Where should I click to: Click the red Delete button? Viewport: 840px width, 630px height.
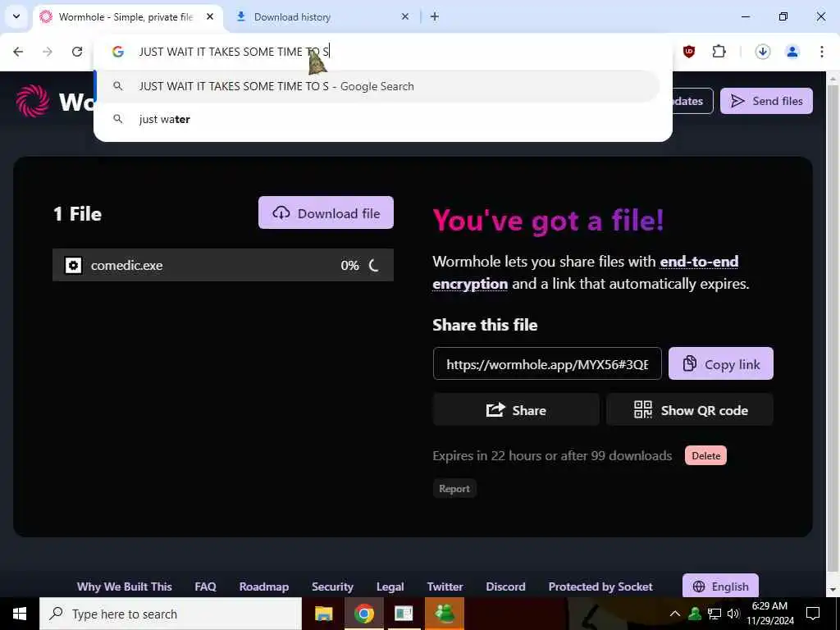pos(705,455)
